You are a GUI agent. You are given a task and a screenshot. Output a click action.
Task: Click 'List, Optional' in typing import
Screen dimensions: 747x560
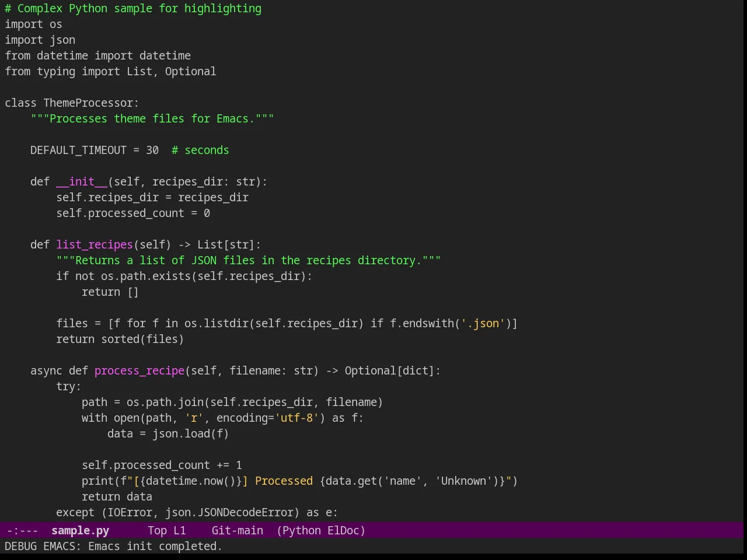tap(172, 71)
